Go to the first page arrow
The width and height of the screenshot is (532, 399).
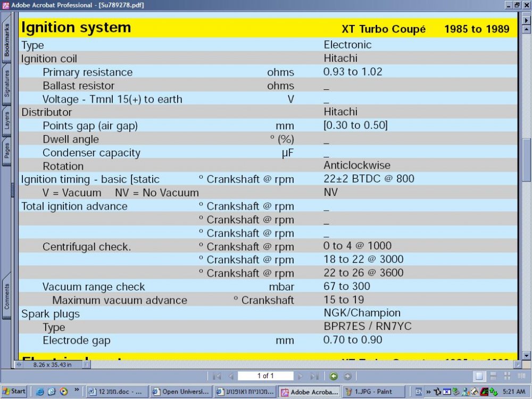(x=217, y=376)
